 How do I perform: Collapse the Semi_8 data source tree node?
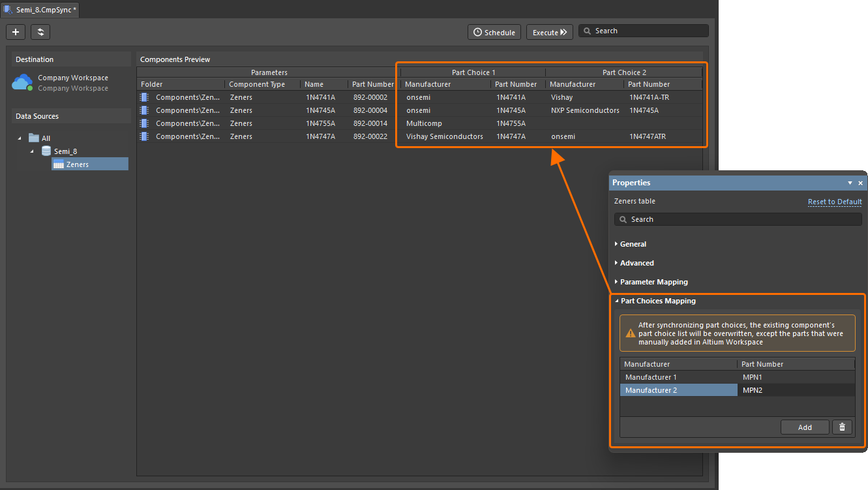(32, 151)
